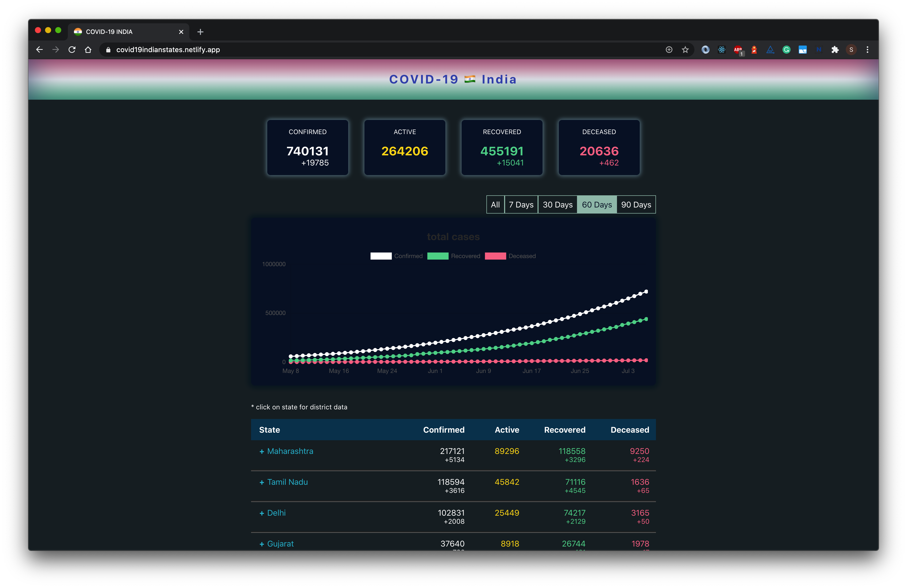Click the Adblock Plus extension icon
The width and height of the screenshot is (907, 588).
pyautogui.click(x=738, y=50)
